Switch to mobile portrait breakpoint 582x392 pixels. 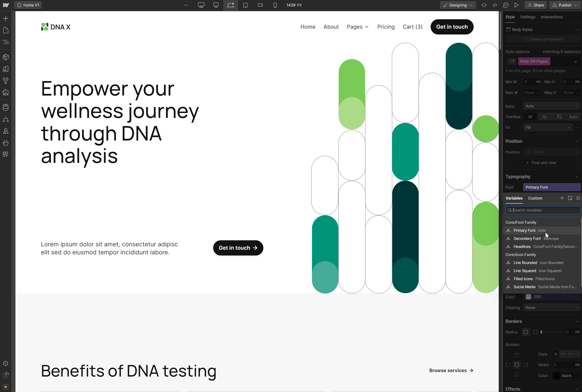tap(275, 5)
